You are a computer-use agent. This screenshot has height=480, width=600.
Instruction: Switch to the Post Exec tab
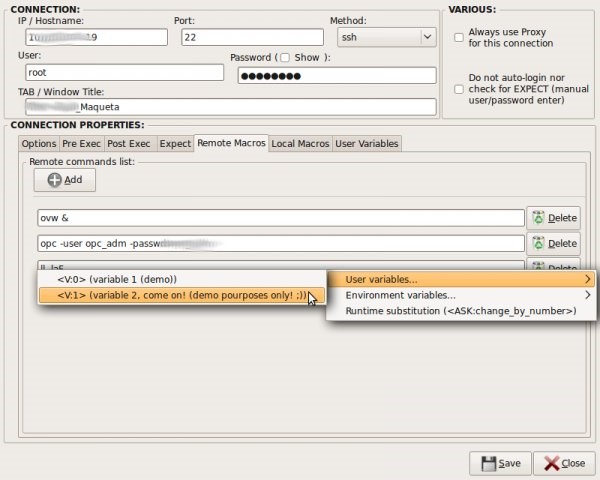(129, 144)
